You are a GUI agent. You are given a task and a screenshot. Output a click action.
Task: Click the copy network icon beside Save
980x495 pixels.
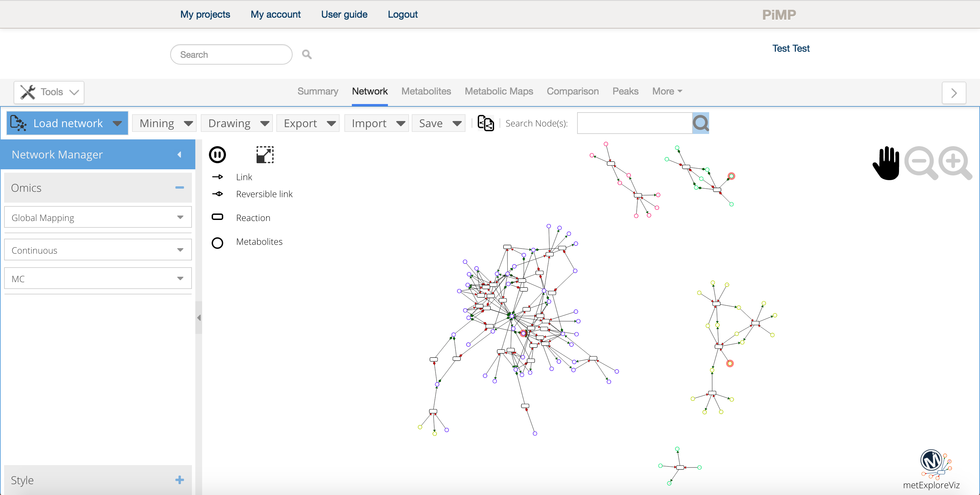coord(486,123)
